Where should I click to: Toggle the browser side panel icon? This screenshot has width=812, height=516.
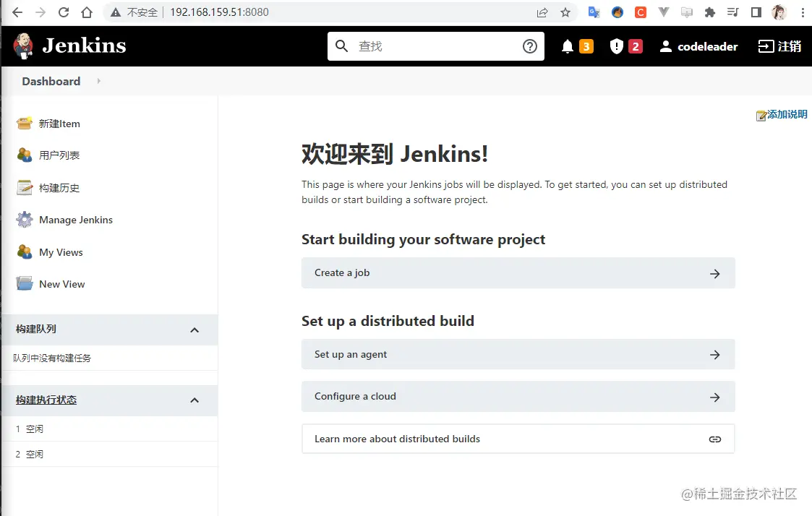tap(756, 12)
